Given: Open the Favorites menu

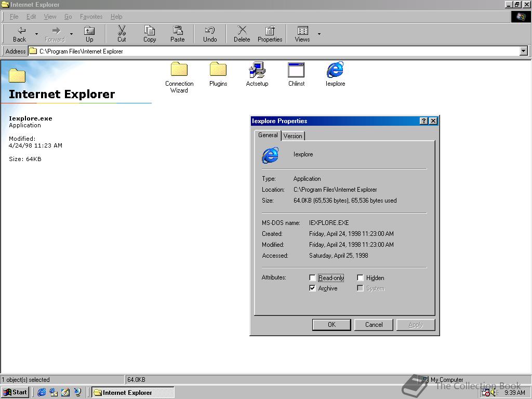Looking at the screenshot, I should [91, 17].
